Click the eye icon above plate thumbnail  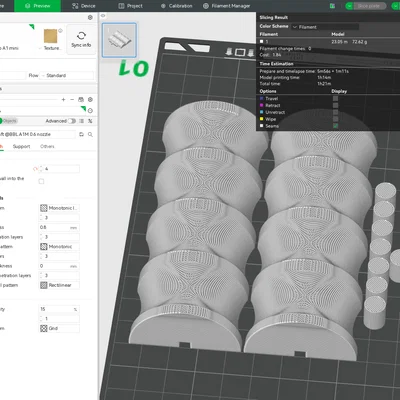pos(103,16)
